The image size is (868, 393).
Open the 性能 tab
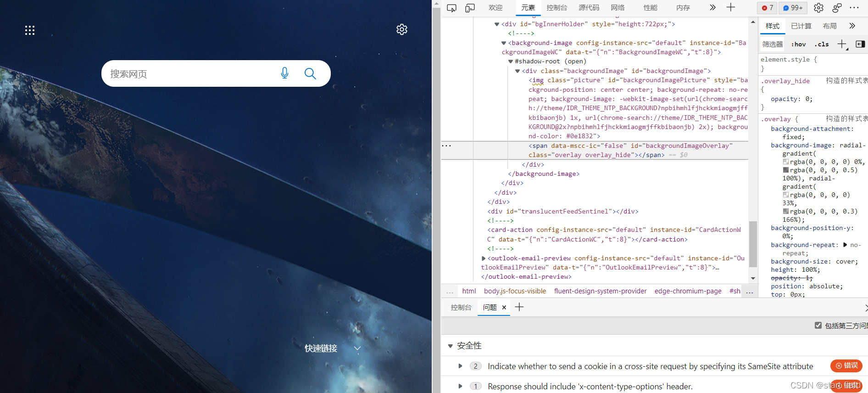(x=651, y=8)
